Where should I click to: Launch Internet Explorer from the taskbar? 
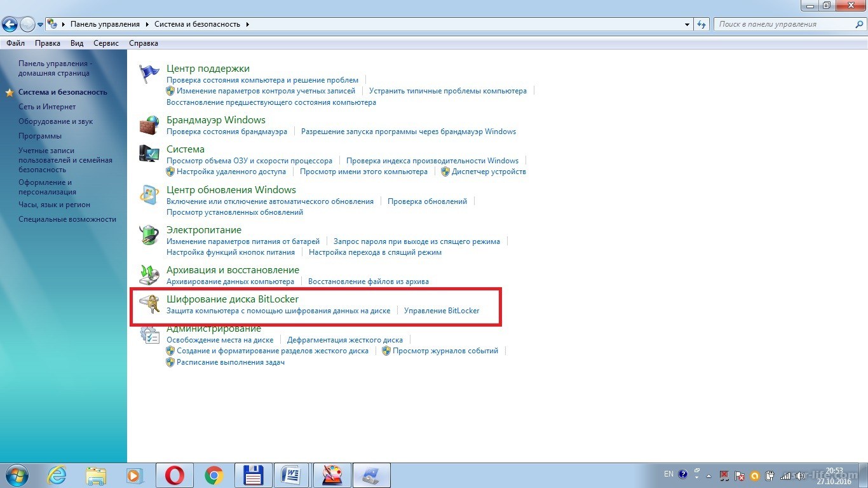[58, 475]
